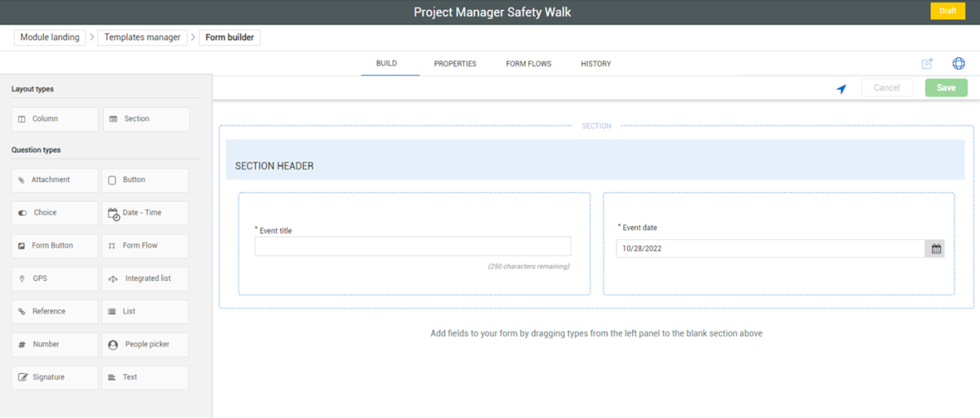Click into the Event title text field
980x418 pixels.
pyautogui.click(x=412, y=247)
